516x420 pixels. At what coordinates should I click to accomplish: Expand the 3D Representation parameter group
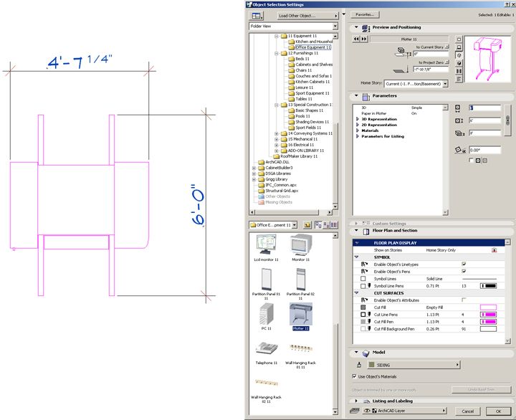click(358, 119)
